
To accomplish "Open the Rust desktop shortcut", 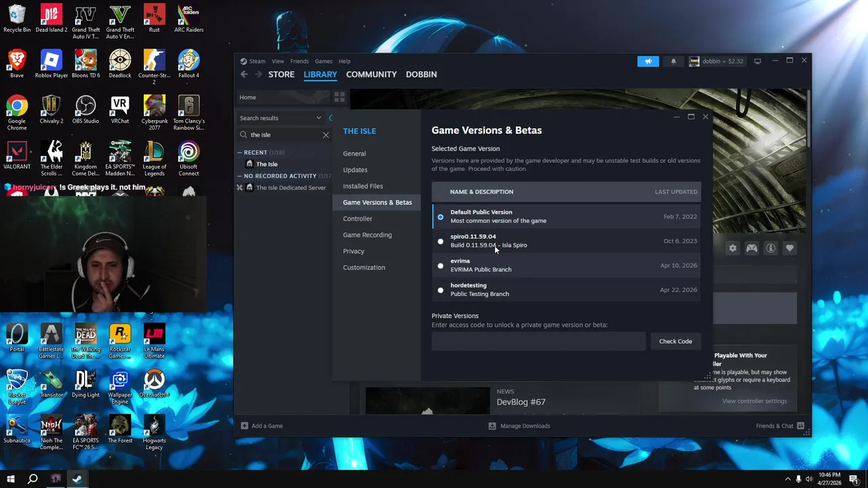I will coord(154,18).
